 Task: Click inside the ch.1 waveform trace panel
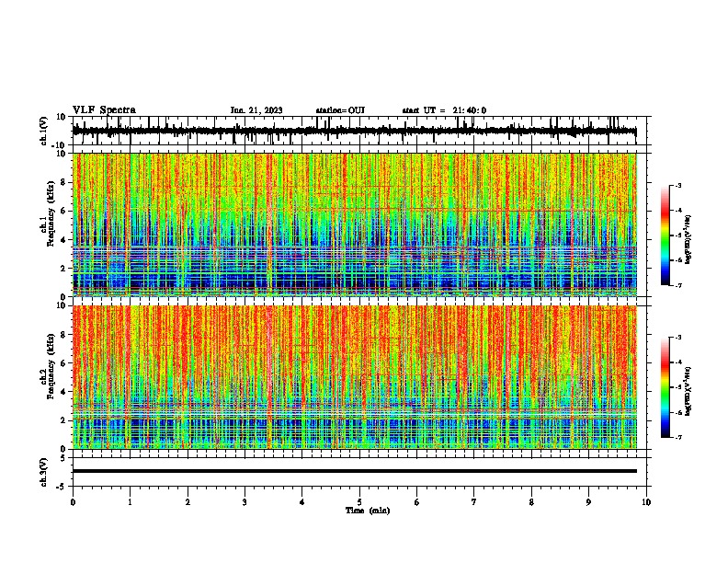[x=359, y=131]
